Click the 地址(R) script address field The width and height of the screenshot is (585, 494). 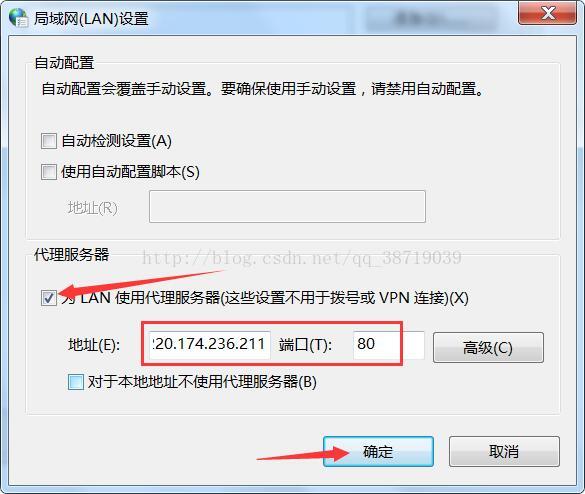coord(287,207)
